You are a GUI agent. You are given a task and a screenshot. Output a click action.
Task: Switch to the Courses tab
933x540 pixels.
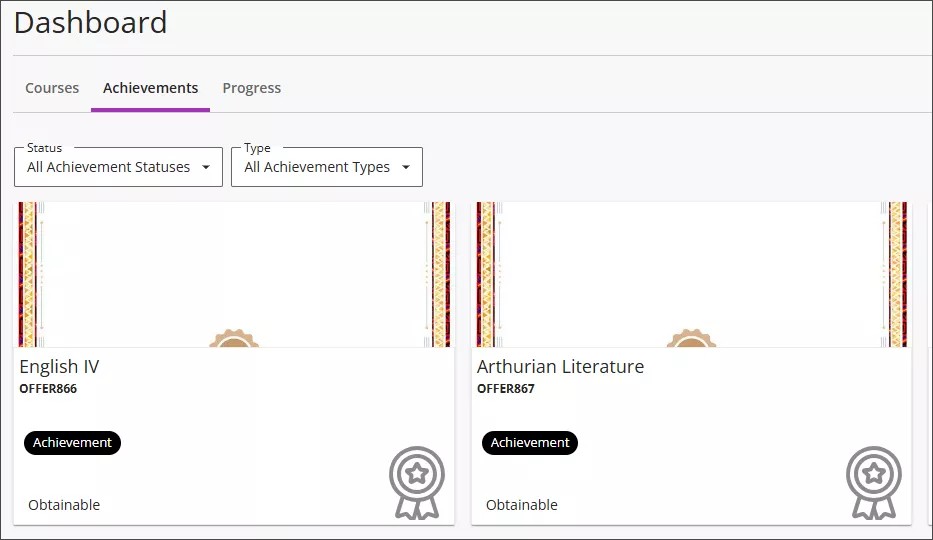pyautogui.click(x=52, y=88)
